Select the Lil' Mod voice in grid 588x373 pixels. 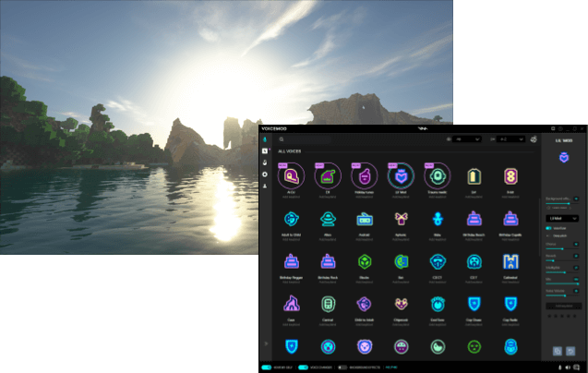click(x=401, y=176)
